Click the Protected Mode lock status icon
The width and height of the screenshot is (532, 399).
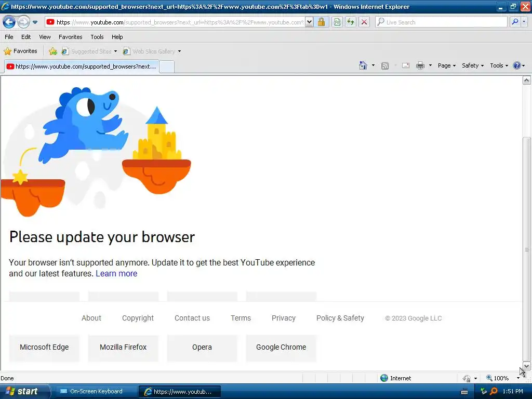[x=467, y=378]
